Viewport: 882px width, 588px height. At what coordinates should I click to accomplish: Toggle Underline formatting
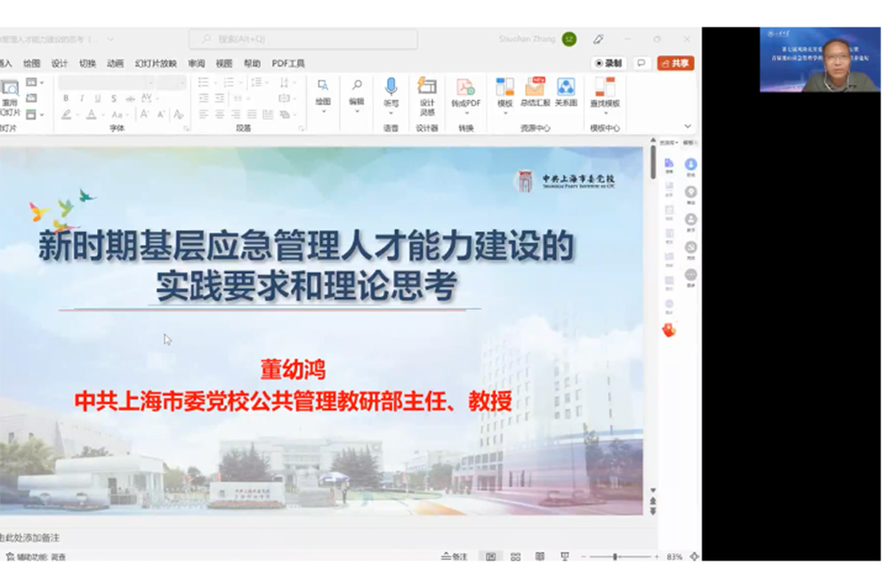coord(98,98)
